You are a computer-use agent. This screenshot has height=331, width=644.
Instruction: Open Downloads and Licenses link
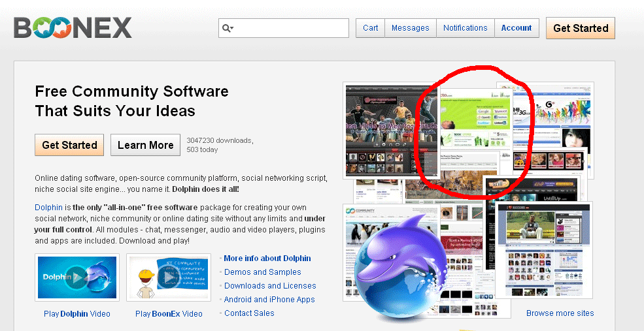(x=269, y=286)
